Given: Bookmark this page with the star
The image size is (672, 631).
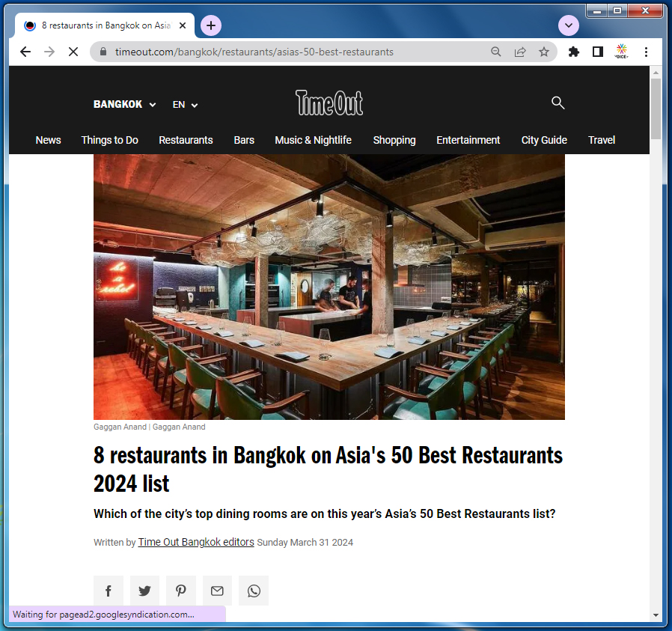Looking at the screenshot, I should click(544, 52).
